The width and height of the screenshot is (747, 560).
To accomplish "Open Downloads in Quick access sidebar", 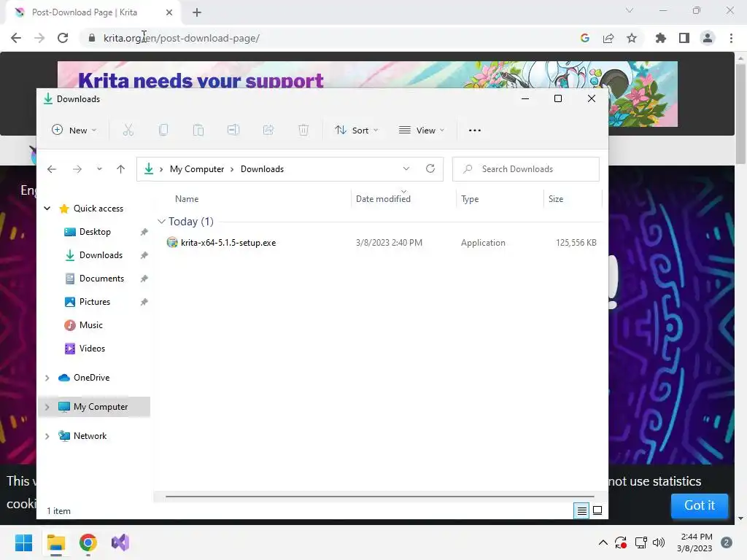I will (101, 255).
